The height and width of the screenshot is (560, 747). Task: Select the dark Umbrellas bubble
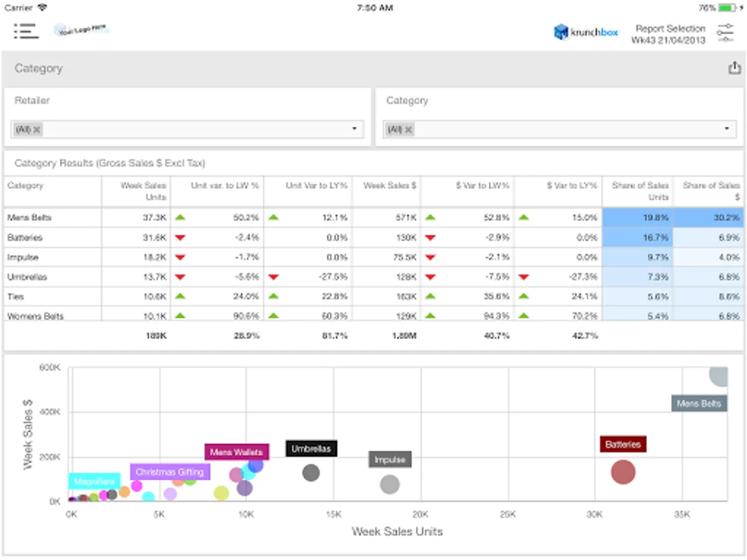tap(311, 472)
